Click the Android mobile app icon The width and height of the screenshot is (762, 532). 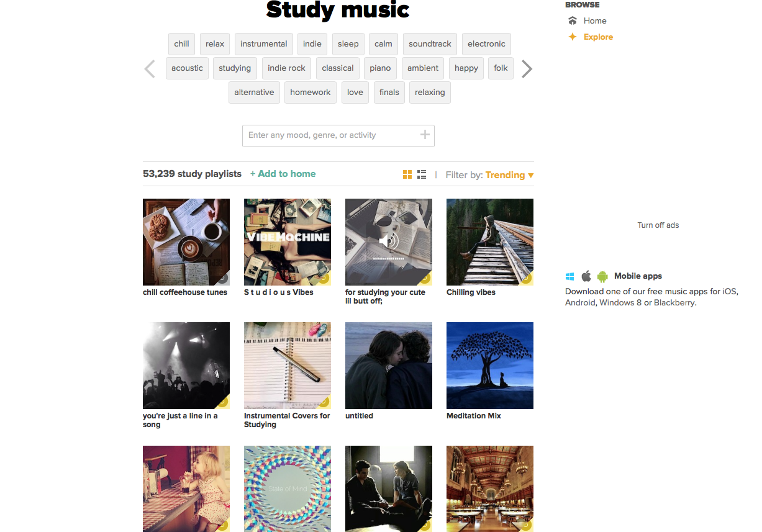[602, 276]
